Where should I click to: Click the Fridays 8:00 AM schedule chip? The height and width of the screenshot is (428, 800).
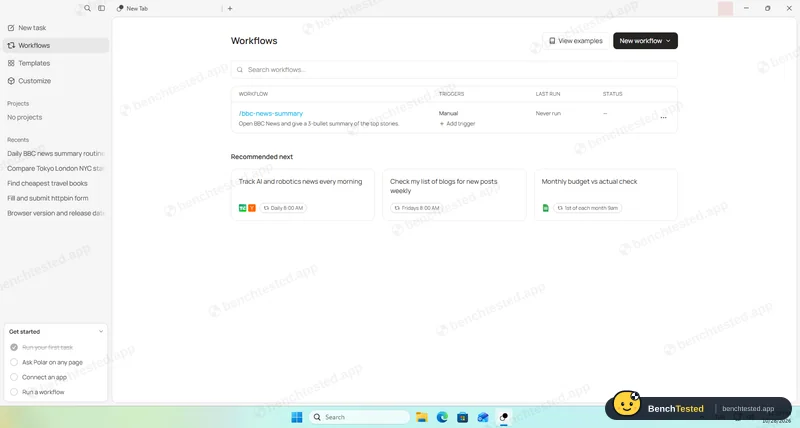[x=416, y=208]
